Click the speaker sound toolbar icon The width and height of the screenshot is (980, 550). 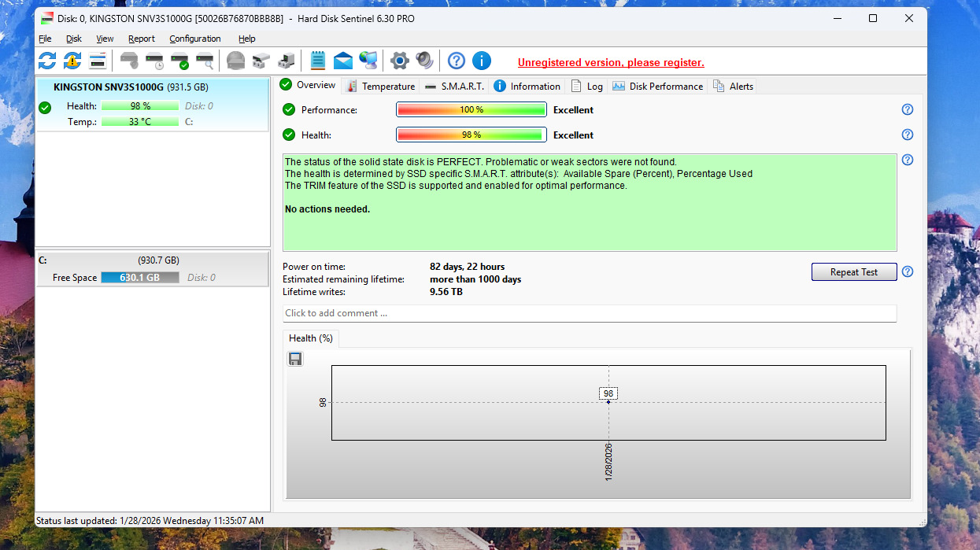(424, 61)
